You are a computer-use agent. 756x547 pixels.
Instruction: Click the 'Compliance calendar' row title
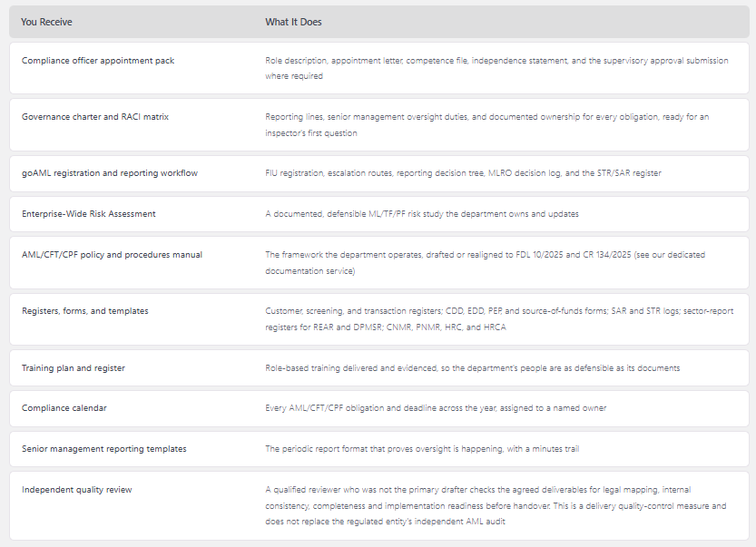[x=64, y=407]
